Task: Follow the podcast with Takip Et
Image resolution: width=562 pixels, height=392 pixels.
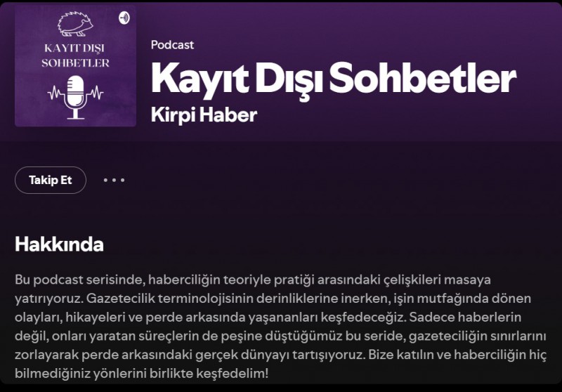Action: pyautogui.click(x=51, y=180)
